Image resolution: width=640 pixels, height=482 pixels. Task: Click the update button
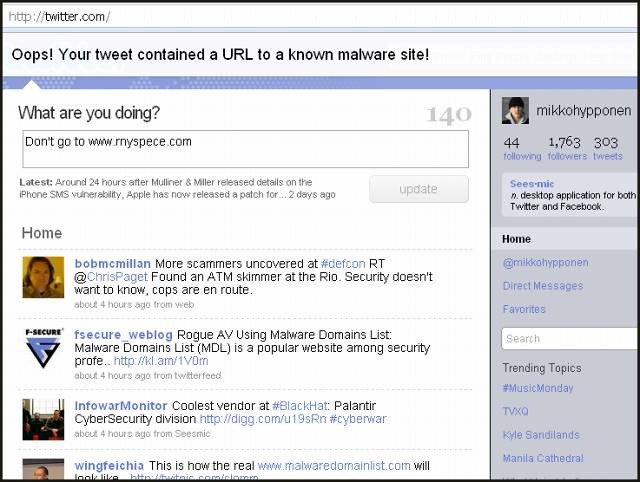419,189
